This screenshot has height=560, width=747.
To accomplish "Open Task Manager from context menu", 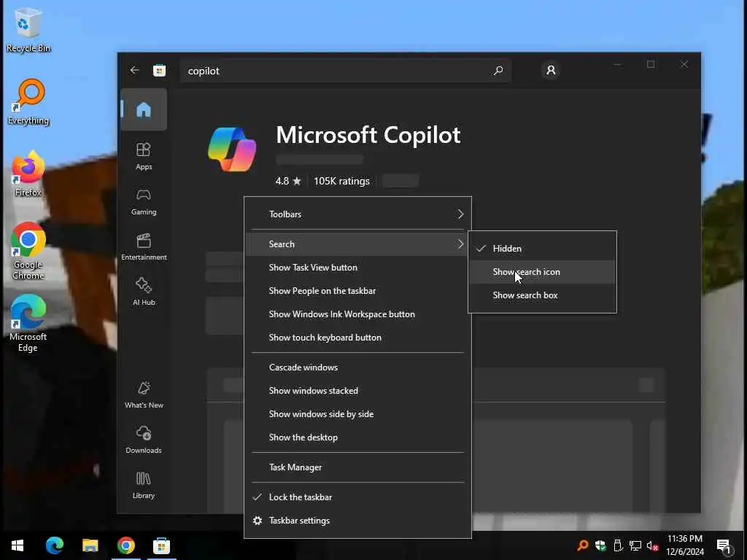I will tap(357, 467).
